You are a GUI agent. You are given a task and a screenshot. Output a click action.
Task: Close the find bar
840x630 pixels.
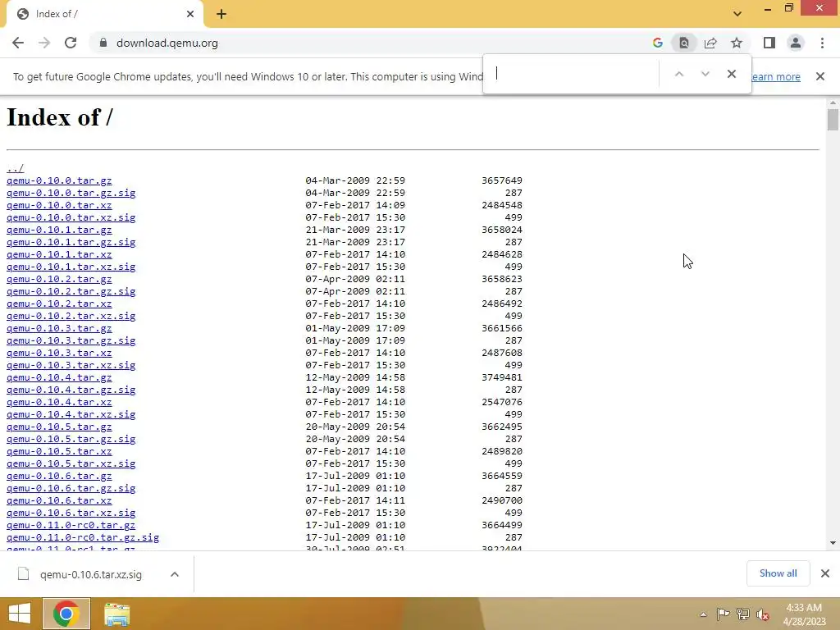(x=731, y=74)
